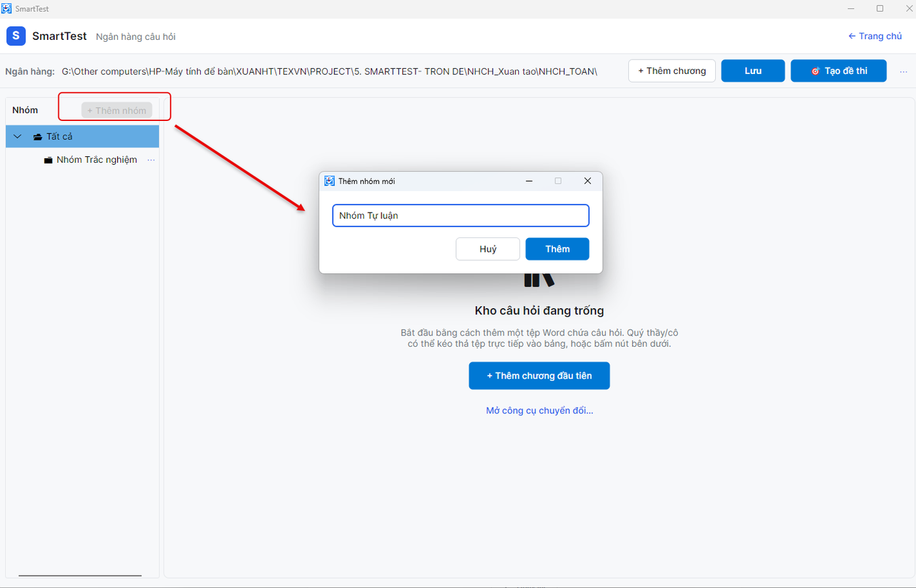Click the Thêm button in the dialog
The width and height of the screenshot is (916, 588).
[557, 249]
